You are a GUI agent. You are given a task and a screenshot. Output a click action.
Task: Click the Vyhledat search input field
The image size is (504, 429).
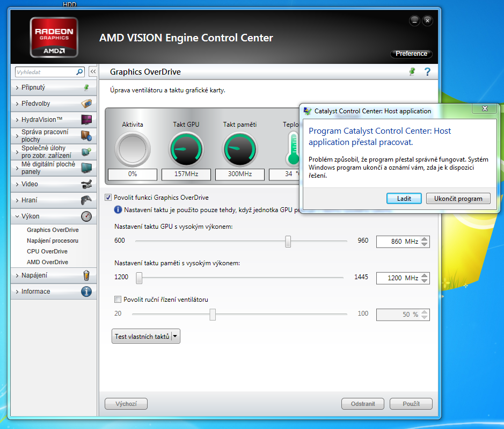[x=44, y=72]
